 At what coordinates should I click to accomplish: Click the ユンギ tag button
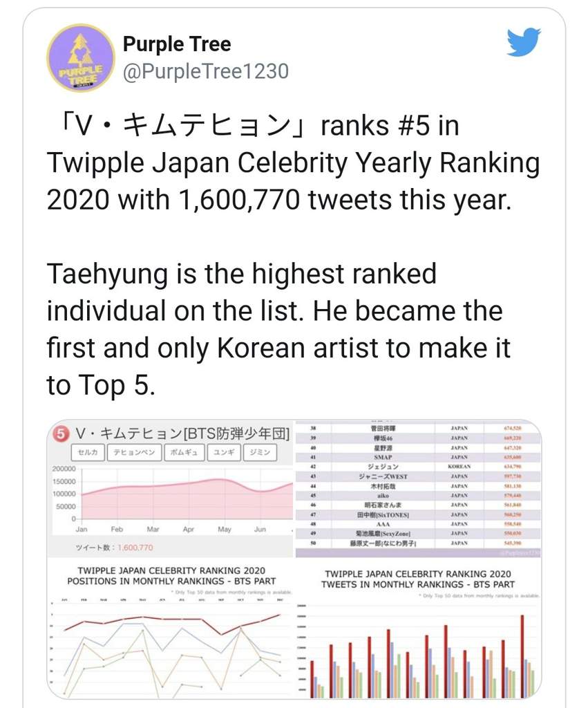224,452
